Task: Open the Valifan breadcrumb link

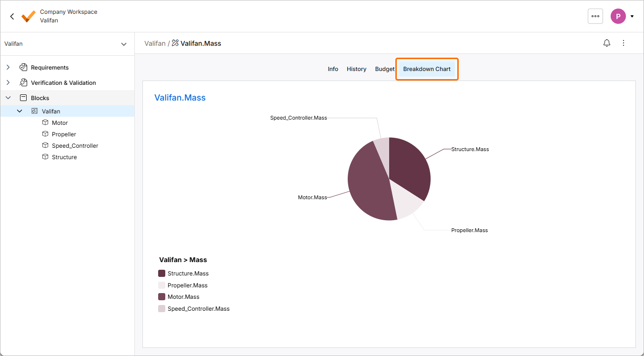Action: pyautogui.click(x=155, y=43)
